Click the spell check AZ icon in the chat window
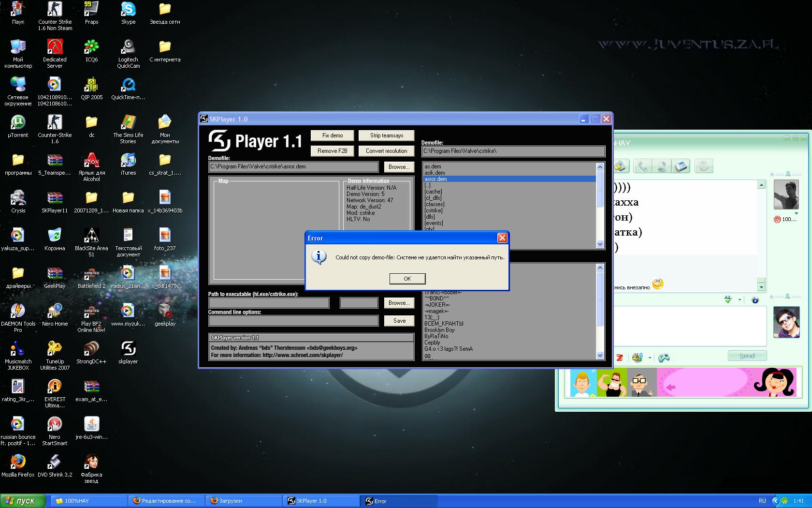 point(728,300)
